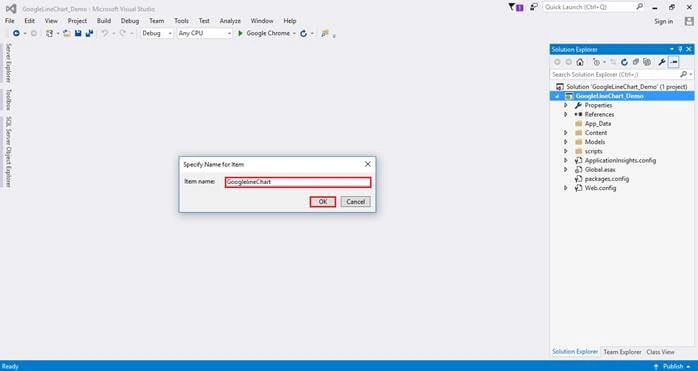
Task: Pin the Solution Explorer panel with auto-hide pin
Action: tap(680, 49)
